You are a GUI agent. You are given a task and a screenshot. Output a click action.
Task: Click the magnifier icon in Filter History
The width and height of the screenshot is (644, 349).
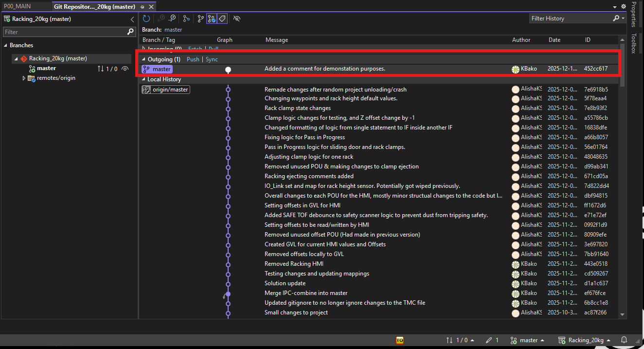pos(616,18)
